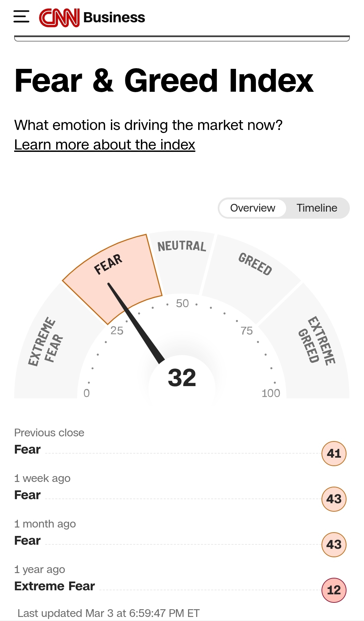
Task: Click the 1 week ago 43 badge
Action: 334,499
